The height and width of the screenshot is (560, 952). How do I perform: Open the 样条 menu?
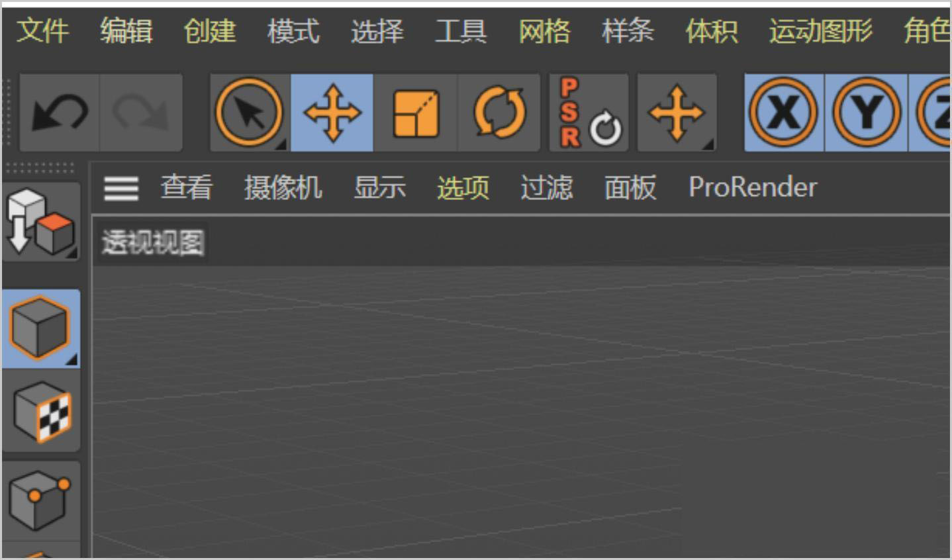point(628,30)
